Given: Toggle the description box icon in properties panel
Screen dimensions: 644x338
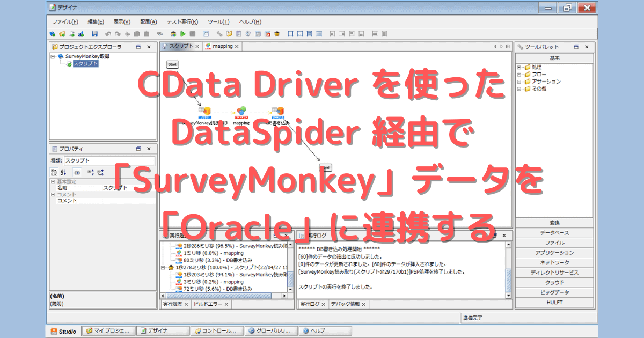Looking at the screenshot, I should click(x=78, y=172).
